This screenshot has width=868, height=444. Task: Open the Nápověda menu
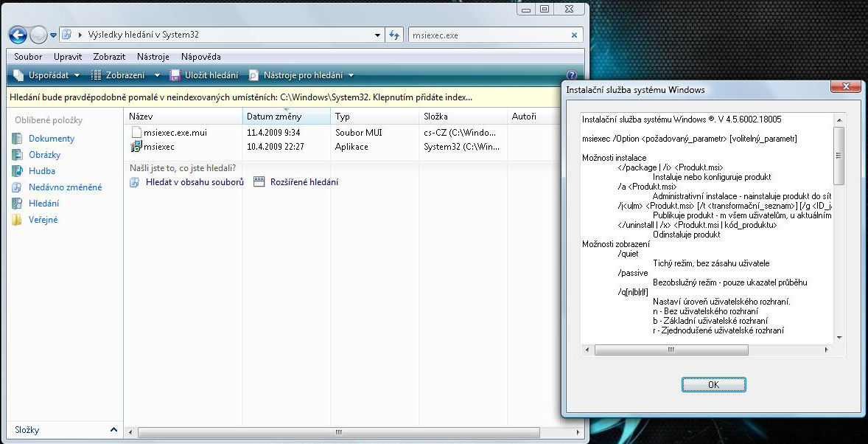click(200, 57)
